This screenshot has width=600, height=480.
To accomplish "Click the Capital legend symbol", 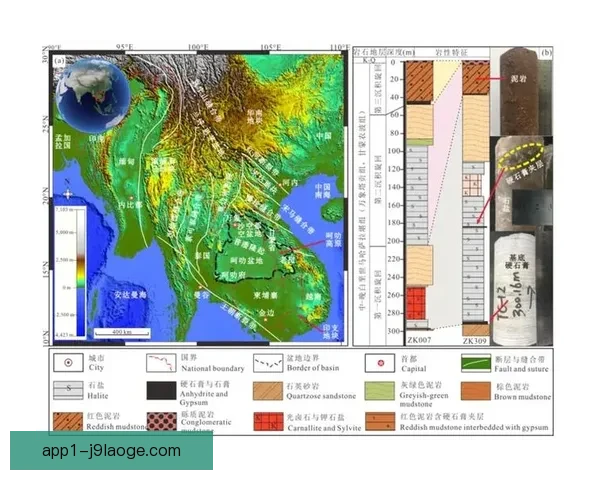I will coord(380,363).
